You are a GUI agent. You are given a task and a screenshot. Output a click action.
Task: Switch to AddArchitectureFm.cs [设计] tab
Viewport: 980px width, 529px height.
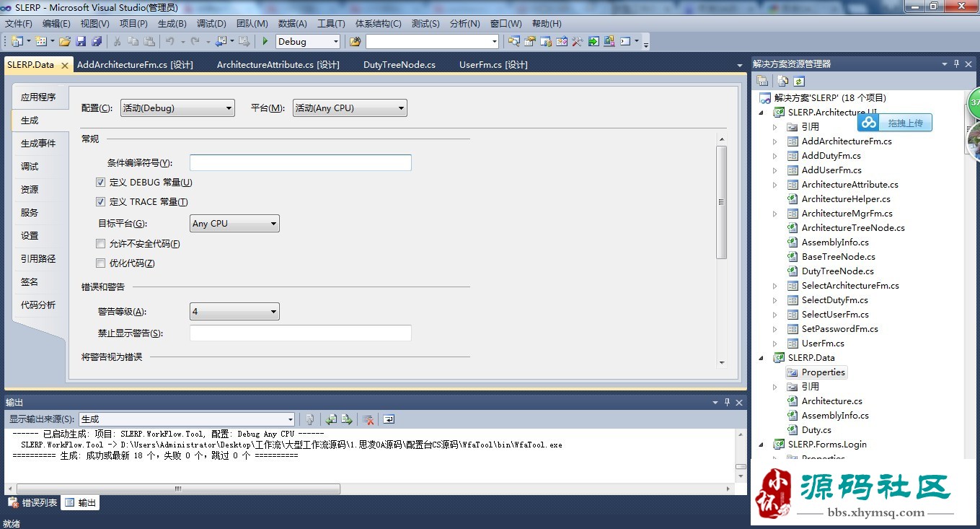pos(135,64)
